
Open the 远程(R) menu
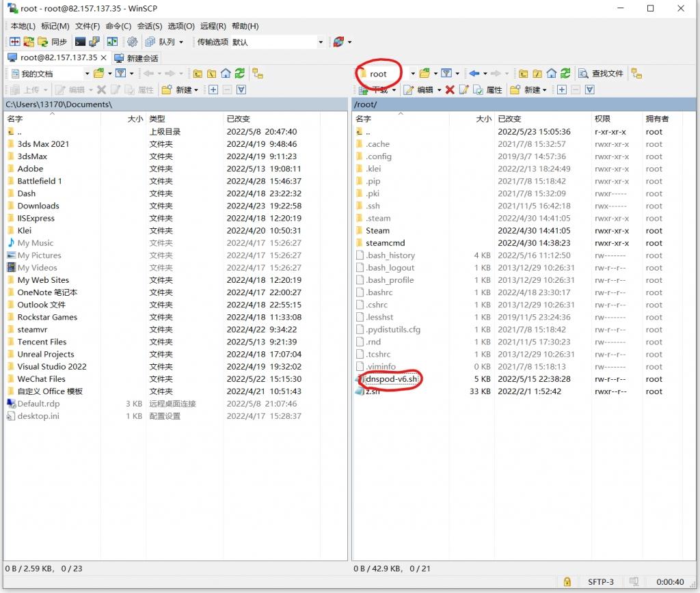[213, 26]
